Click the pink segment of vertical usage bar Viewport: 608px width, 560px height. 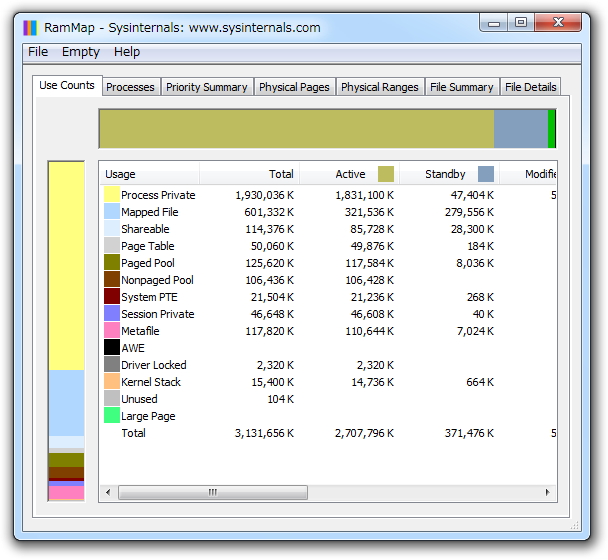click(x=66, y=493)
